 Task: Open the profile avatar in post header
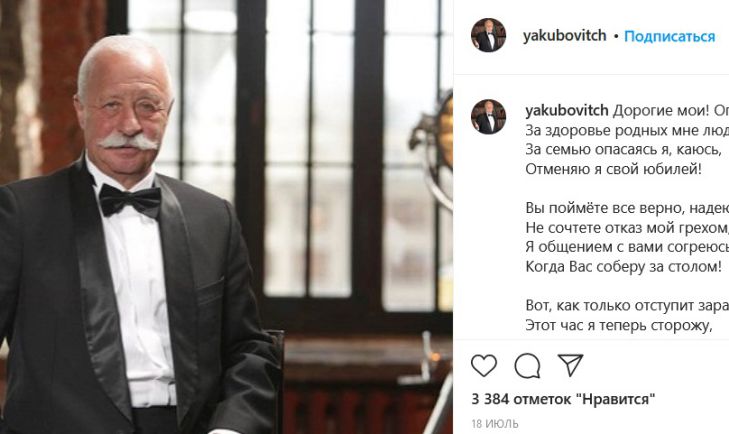coord(488,35)
